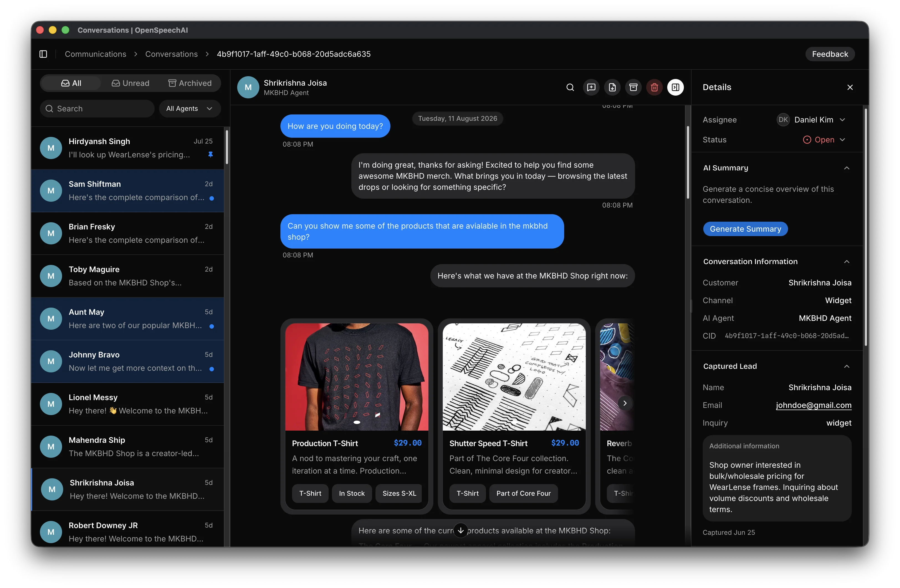Image resolution: width=900 pixels, height=588 pixels.
Task: Show next product with carousel arrow
Action: tap(625, 403)
